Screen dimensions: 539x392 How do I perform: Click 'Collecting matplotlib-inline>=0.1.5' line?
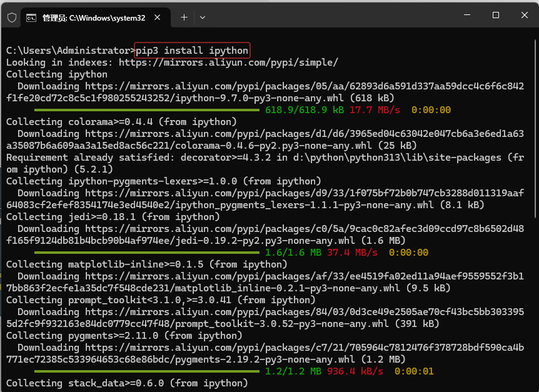147,264
